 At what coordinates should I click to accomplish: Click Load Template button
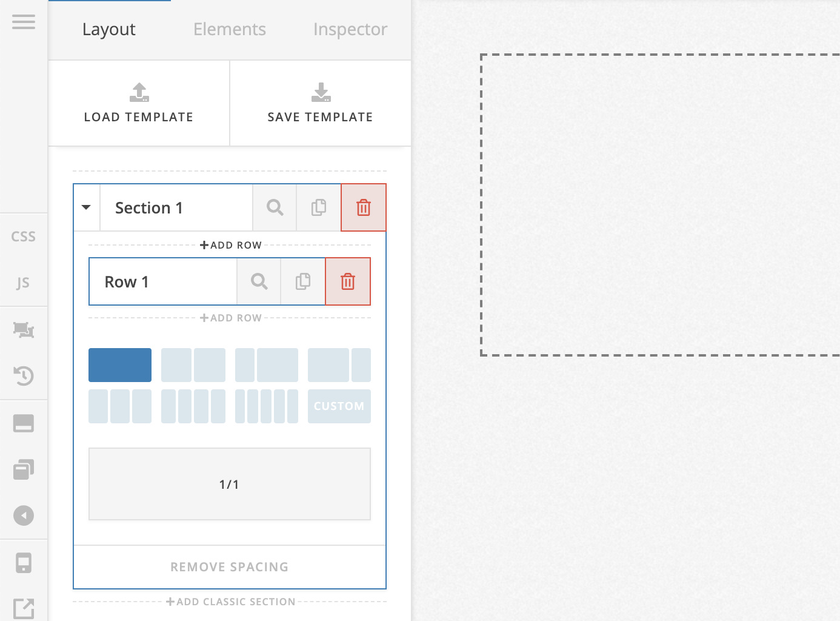(139, 103)
